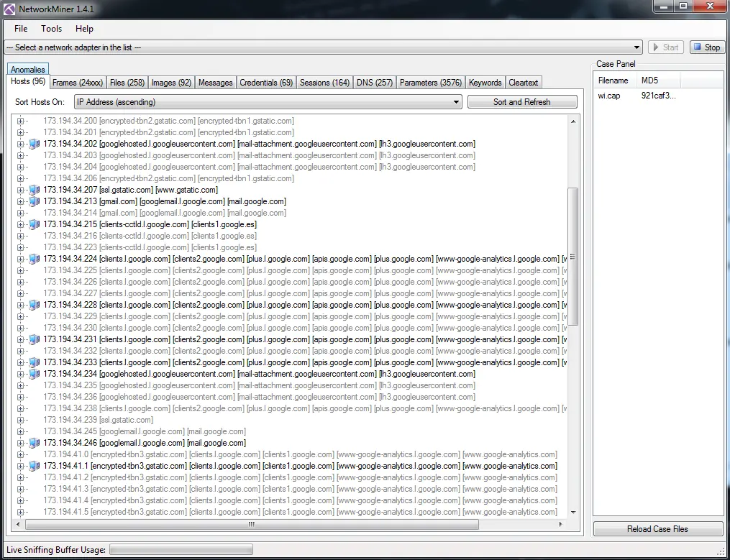Click host icon for 173.194.34.202

click(34, 144)
